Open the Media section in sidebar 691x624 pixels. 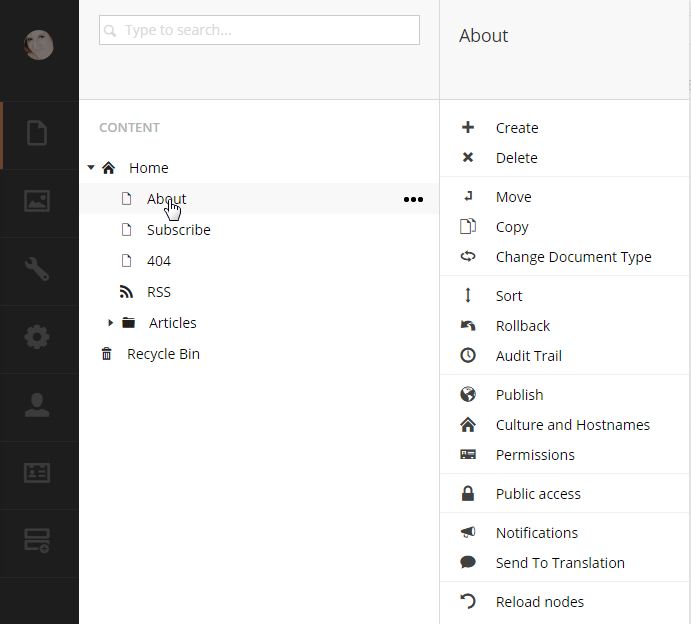37,201
